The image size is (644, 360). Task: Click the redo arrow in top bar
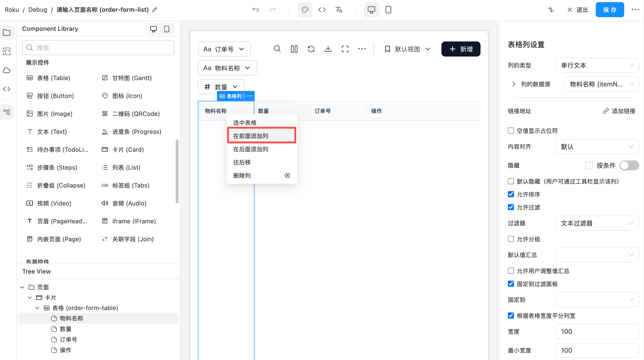point(272,10)
